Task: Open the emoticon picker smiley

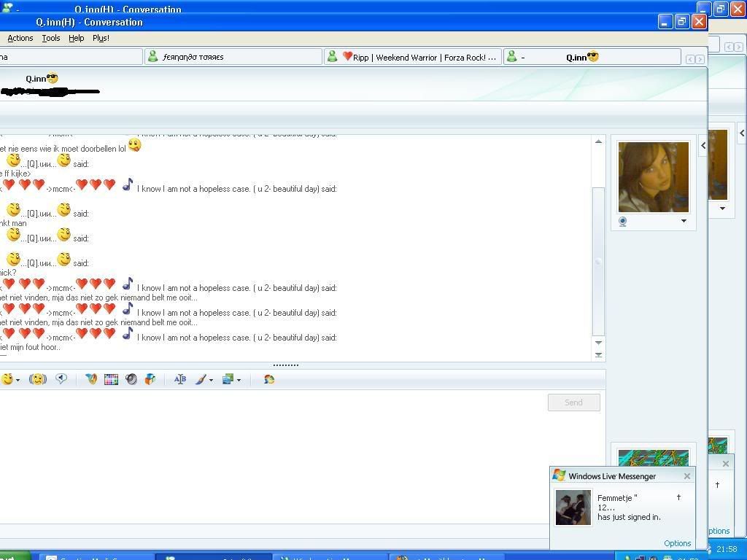Action: coord(7,379)
